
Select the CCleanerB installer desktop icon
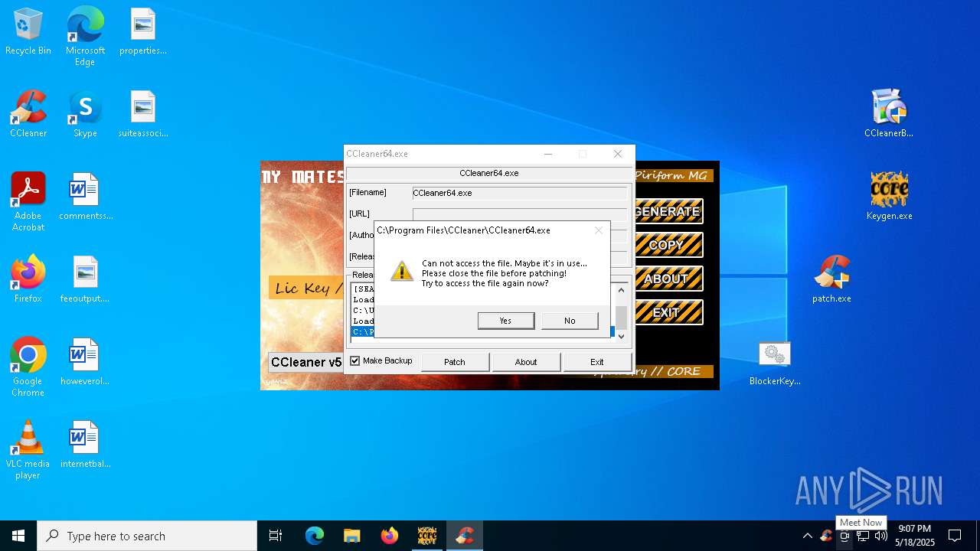pyautogui.click(x=889, y=115)
